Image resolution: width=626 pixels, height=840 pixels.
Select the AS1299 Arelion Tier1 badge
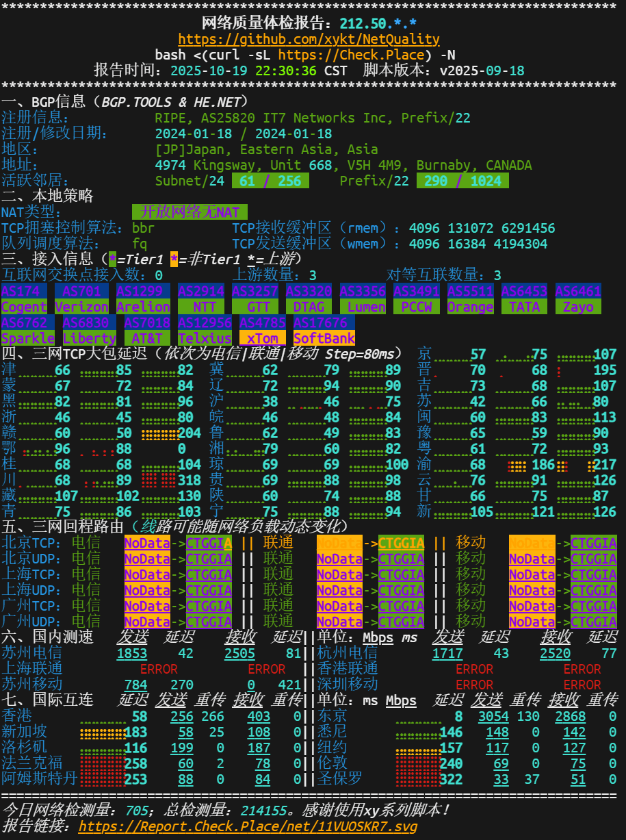143,307
